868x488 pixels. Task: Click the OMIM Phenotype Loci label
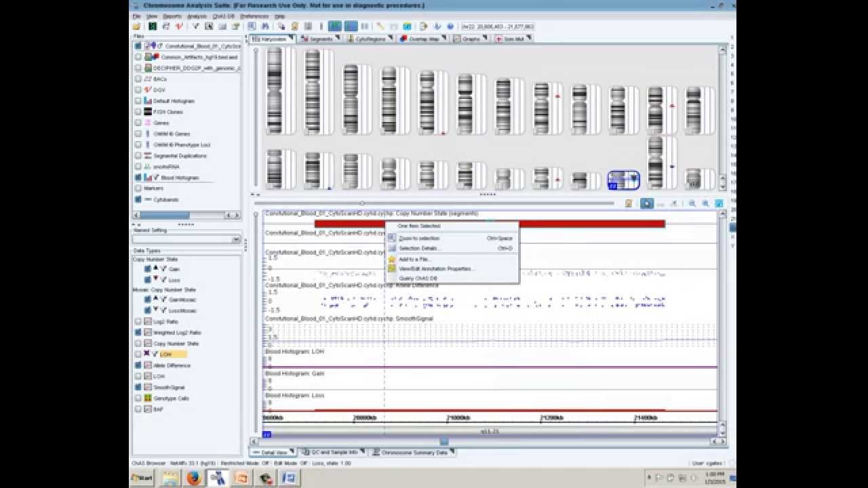click(x=182, y=144)
